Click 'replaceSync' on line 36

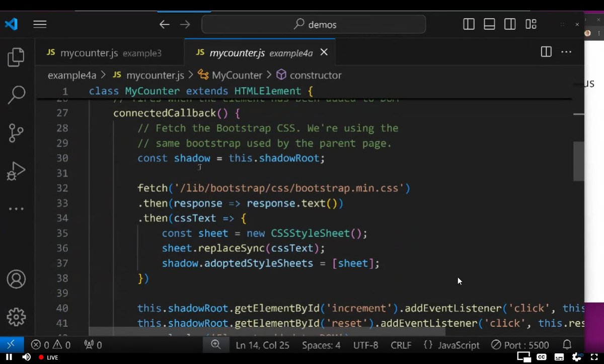point(231,249)
